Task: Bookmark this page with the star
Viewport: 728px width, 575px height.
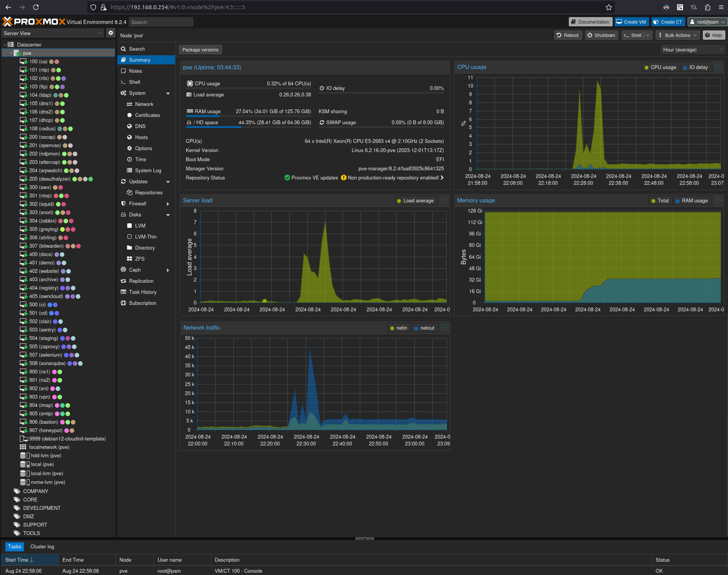Action: click(x=609, y=7)
